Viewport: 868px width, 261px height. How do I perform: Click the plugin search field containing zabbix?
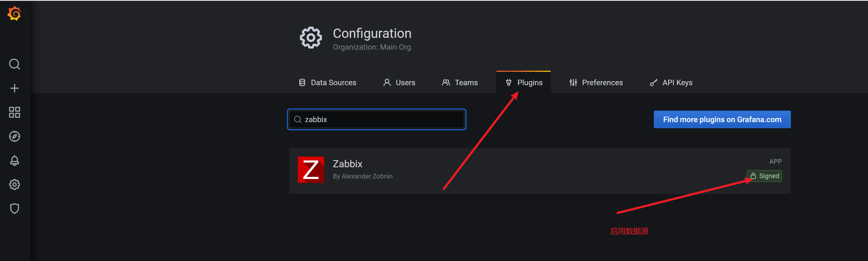pos(376,119)
